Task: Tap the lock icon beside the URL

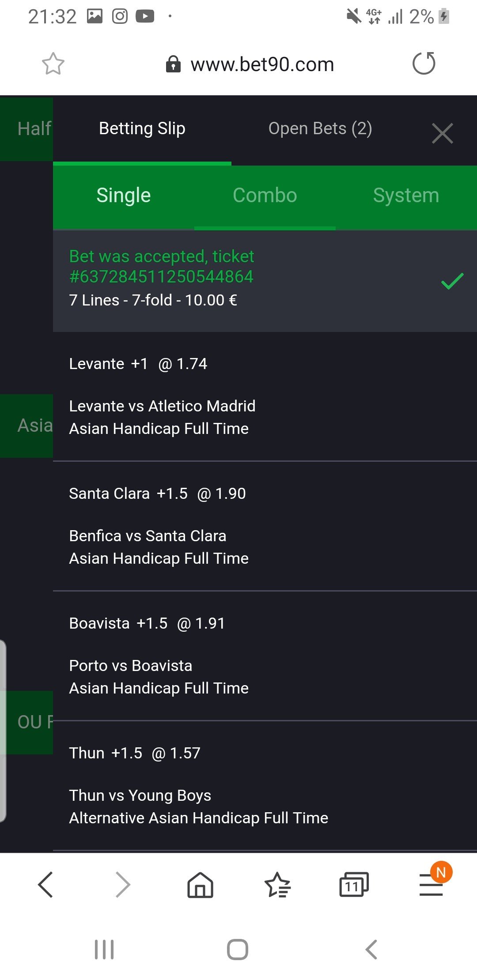Action: pyautogui.click(x=173, y=64)
